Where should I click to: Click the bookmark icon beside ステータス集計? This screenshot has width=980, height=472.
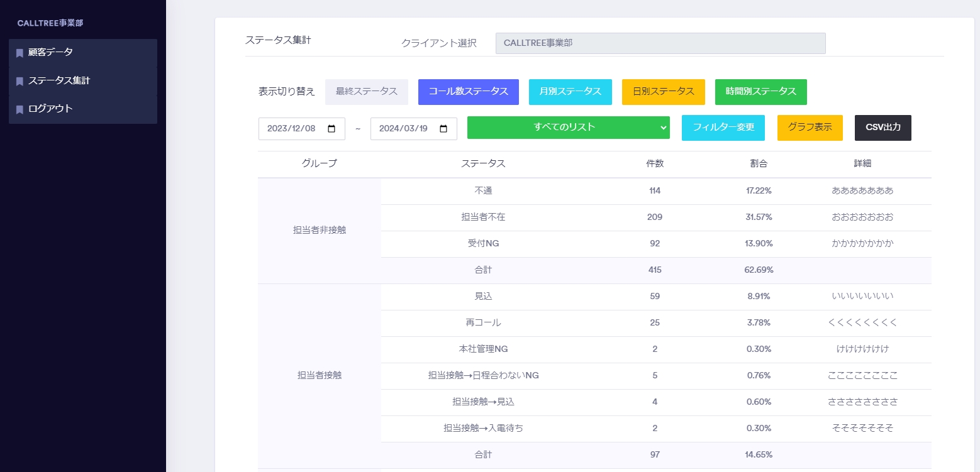19,81
